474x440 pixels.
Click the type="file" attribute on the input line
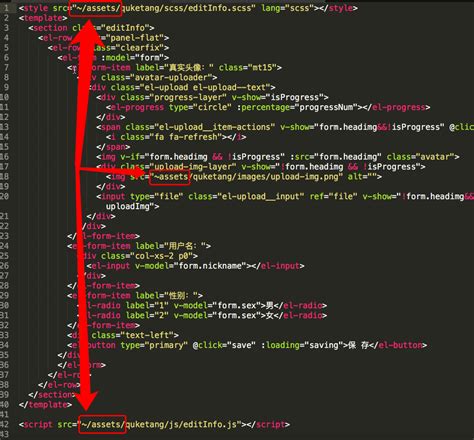coord(157,197)
